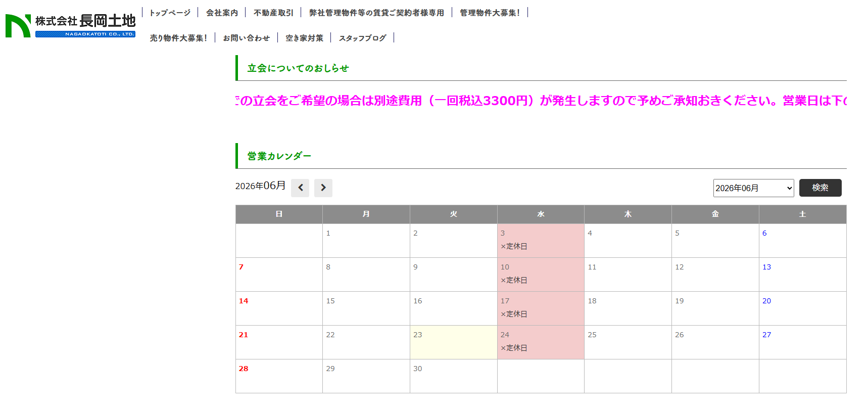Click the 水 Wednesday column header
The height and width of the screenshot is (408, 868).
tap(541, 214)
